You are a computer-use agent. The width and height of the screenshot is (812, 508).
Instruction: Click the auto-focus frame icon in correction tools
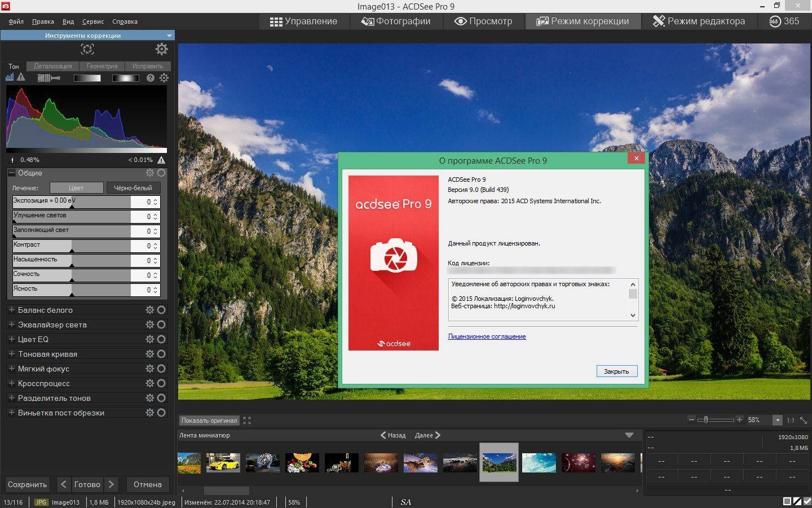click(87, 49)
